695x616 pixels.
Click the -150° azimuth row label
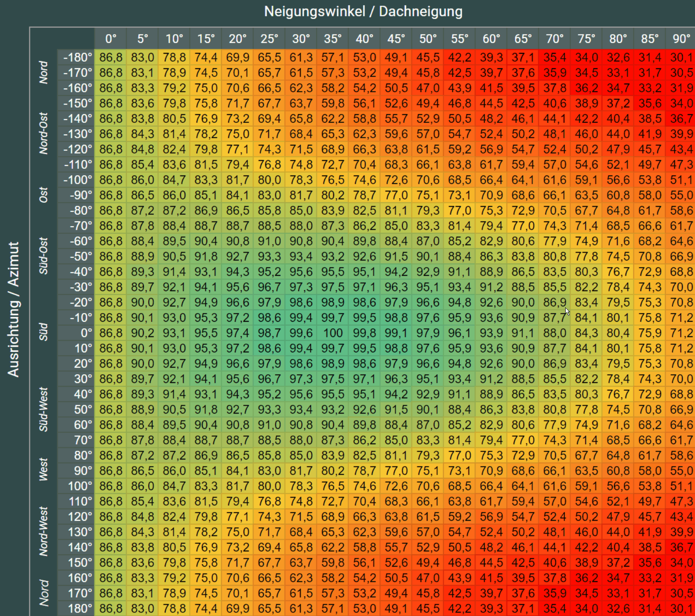tap(76, 103)
